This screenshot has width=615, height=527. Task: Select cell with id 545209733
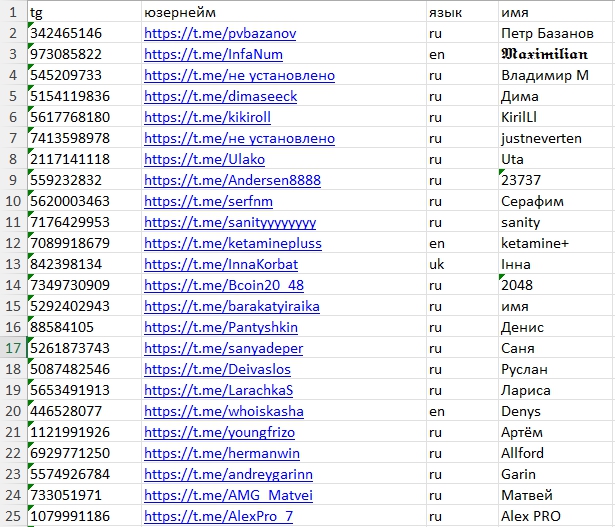[x=84, y=75]
